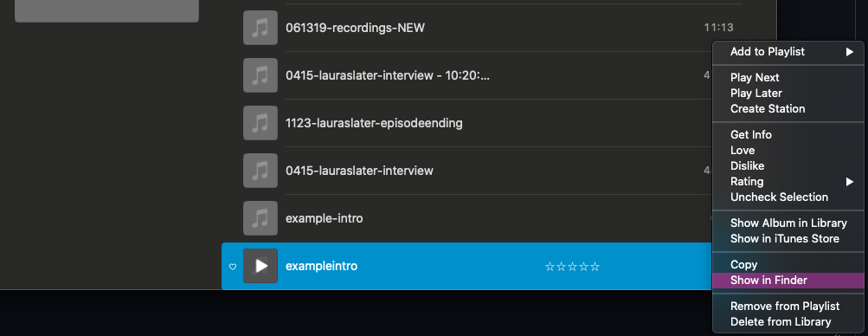Open the Rating submenu arrow
The image size is (868, 336).
point(849,182)
